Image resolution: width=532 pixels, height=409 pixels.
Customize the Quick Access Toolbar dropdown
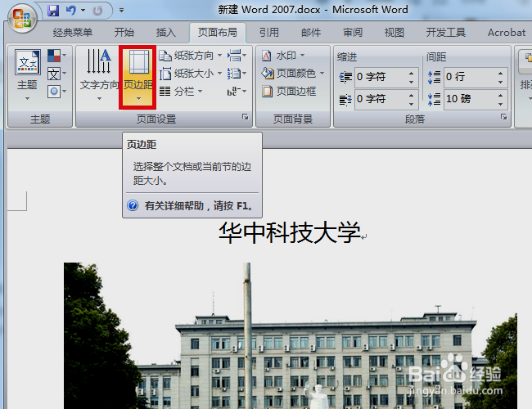[121, 11]
